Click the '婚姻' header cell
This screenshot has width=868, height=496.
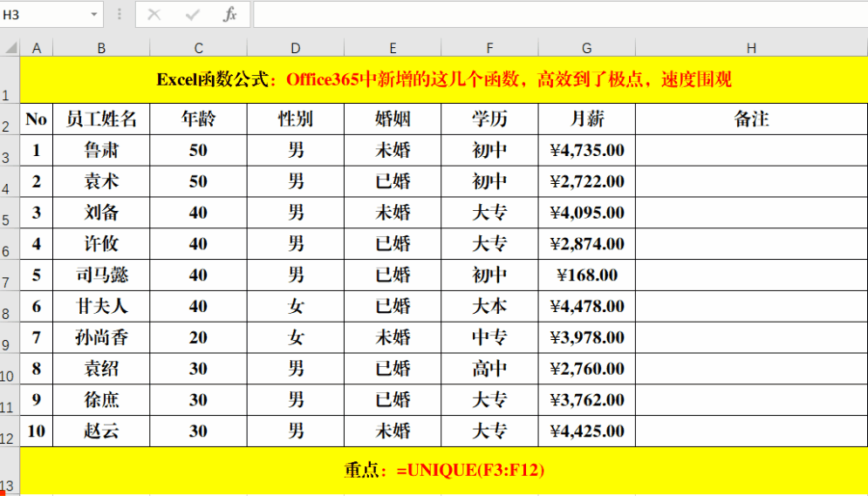[393, 119]
